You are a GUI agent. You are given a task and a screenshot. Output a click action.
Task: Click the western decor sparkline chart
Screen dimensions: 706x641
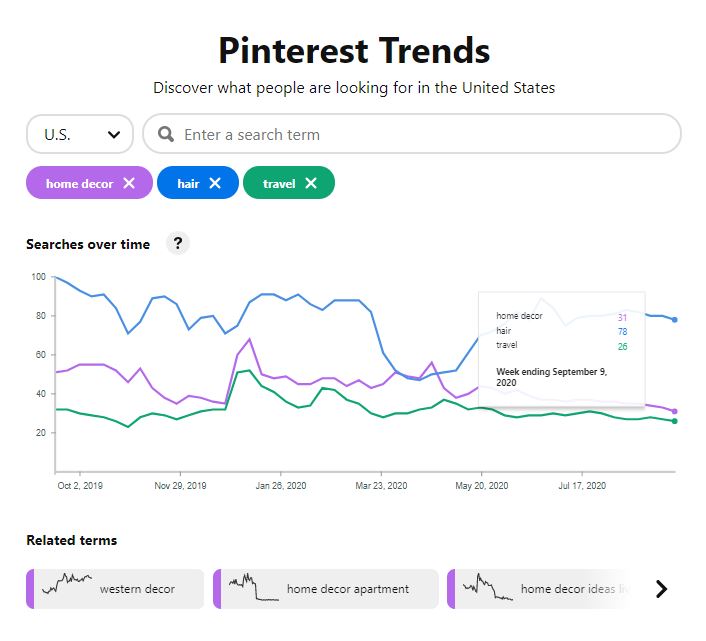tap(66, 582)
